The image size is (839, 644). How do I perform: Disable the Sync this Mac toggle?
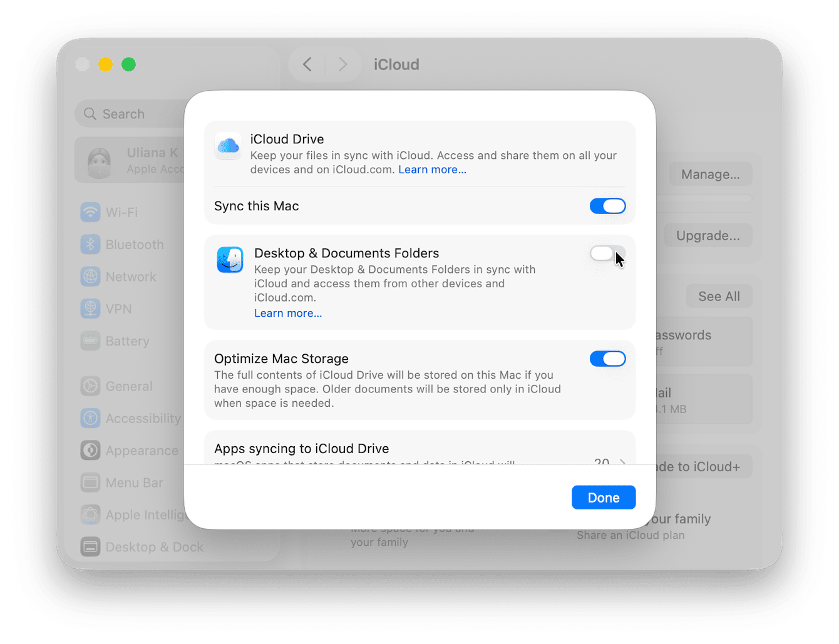point(607,206)
